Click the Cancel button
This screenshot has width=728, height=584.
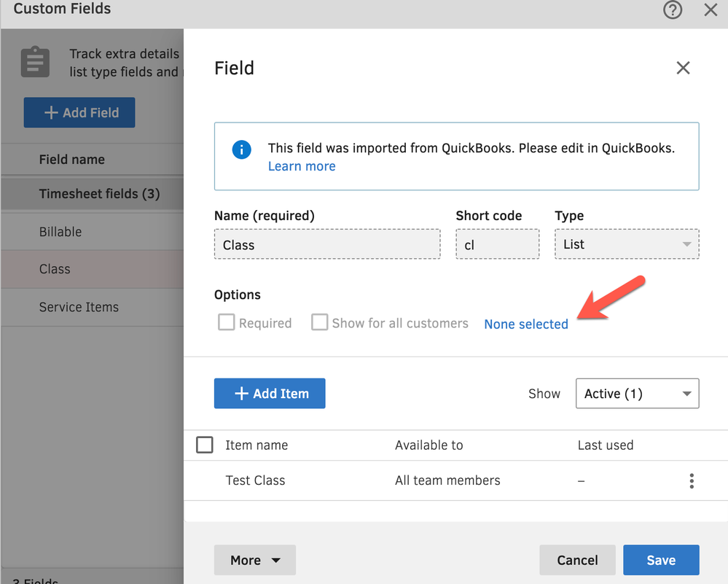577,560
